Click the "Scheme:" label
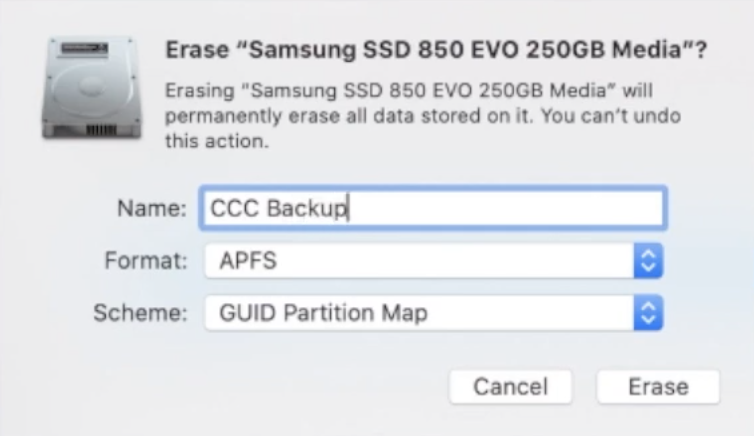The width and height of the screenshot is (754, 436). [x=140, y=313]
